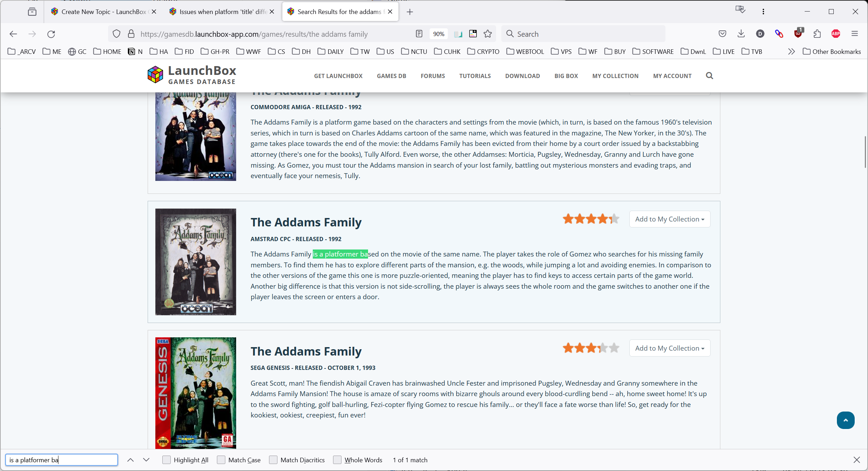Enable the Whole Words checkbox

pyautogui.click(x=337, y=460)
